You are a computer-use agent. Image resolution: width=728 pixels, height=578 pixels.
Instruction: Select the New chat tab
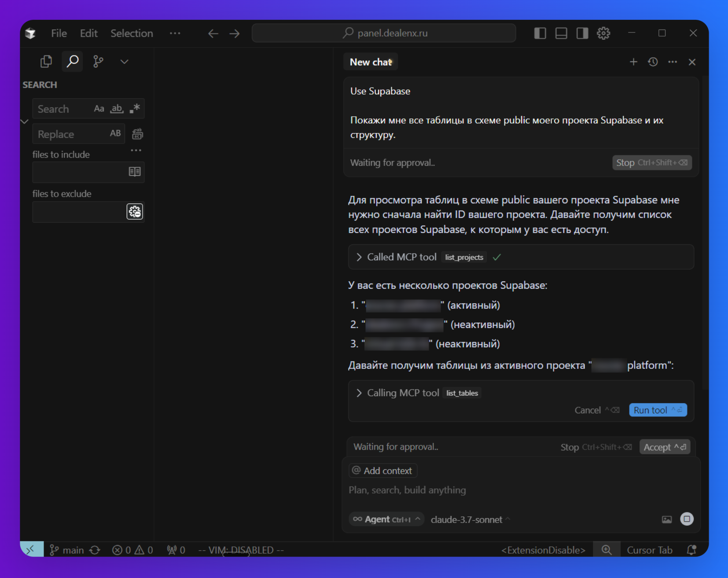371,62
